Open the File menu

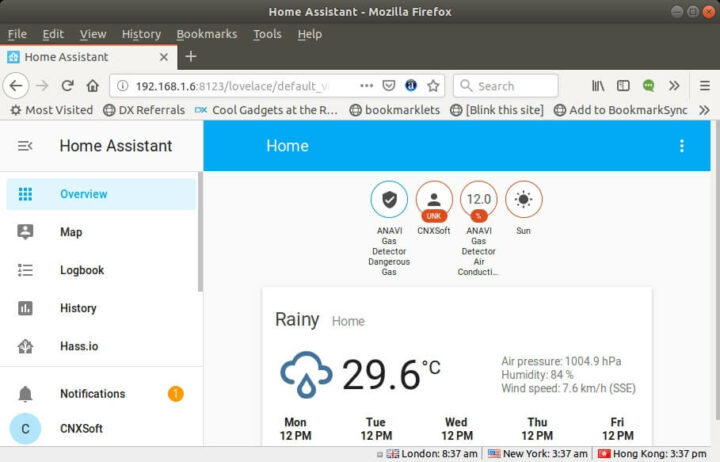click(17, 34)
